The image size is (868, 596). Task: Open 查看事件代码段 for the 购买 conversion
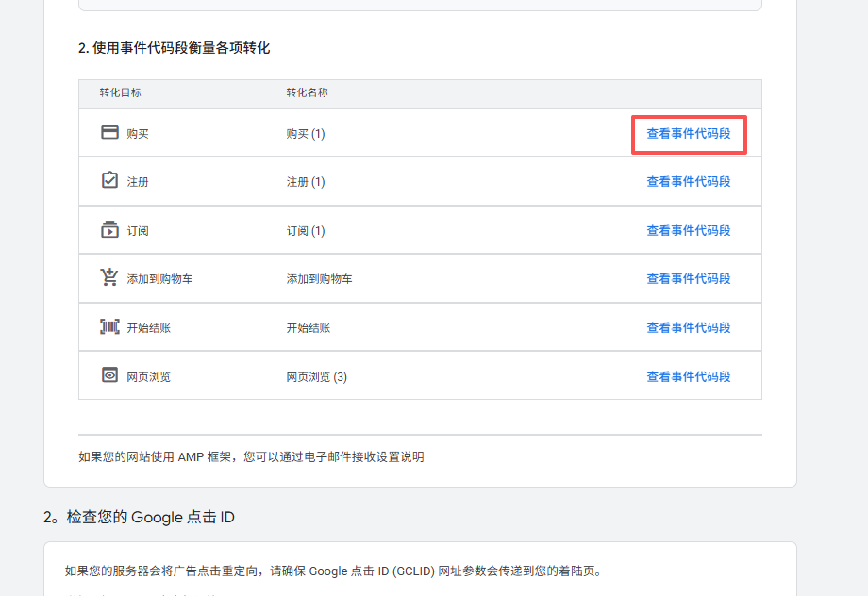click(x=688, y=134)
